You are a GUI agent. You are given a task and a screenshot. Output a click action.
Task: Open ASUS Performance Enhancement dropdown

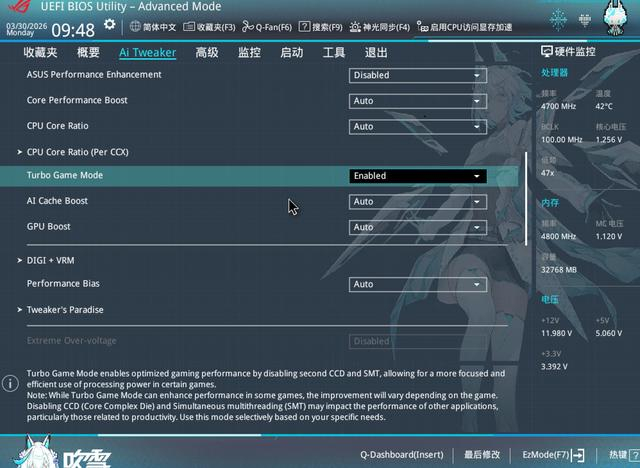pos(418,75)
